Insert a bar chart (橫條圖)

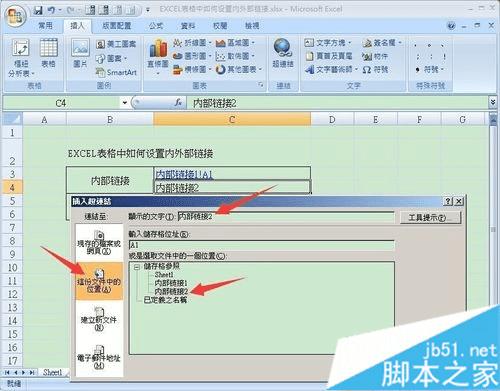[x=192, y=69]
